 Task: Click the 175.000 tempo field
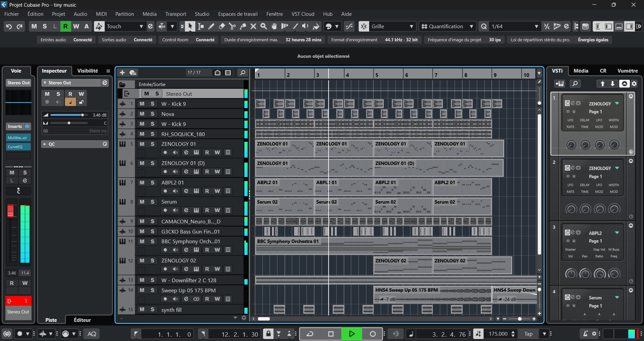tap(498, 334)
